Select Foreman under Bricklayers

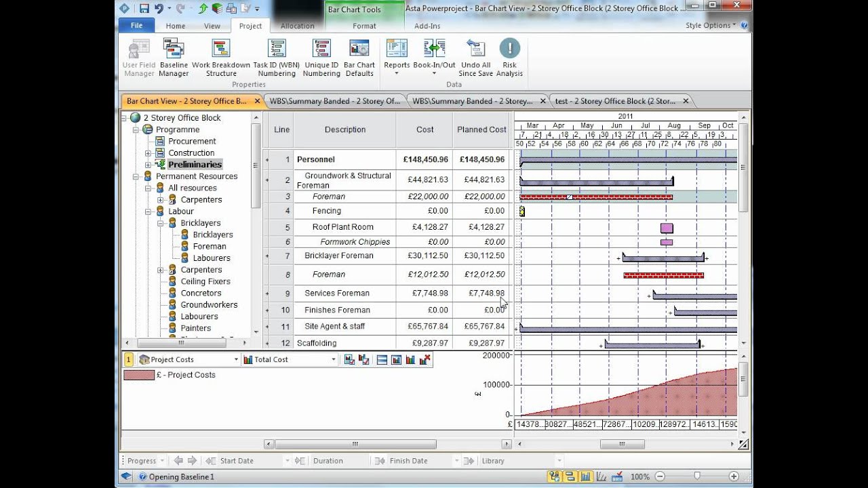(210, 246)
